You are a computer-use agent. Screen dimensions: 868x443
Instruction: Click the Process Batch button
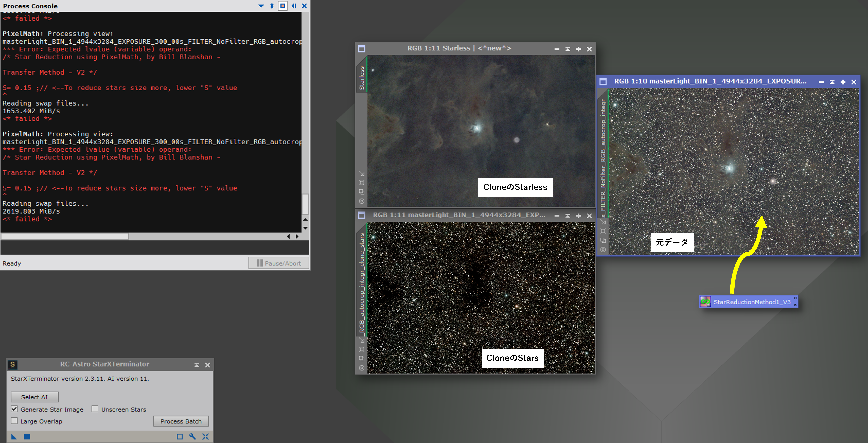pos(181,421)
